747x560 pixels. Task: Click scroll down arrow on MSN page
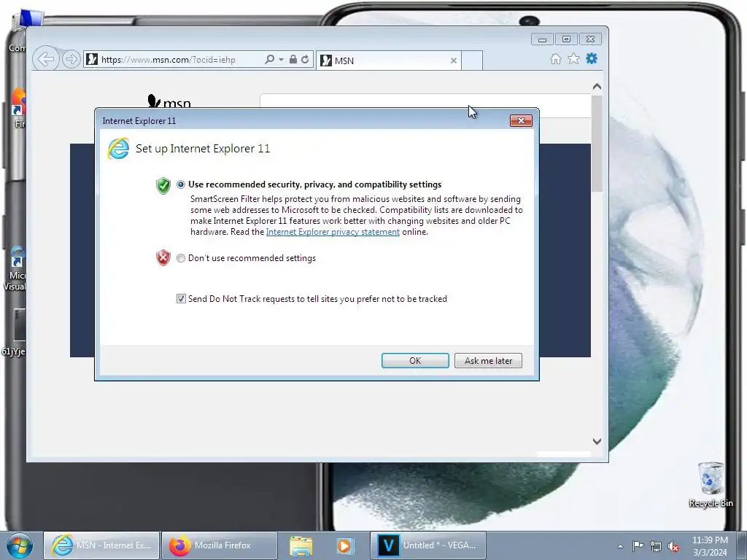tap(597, 441)
